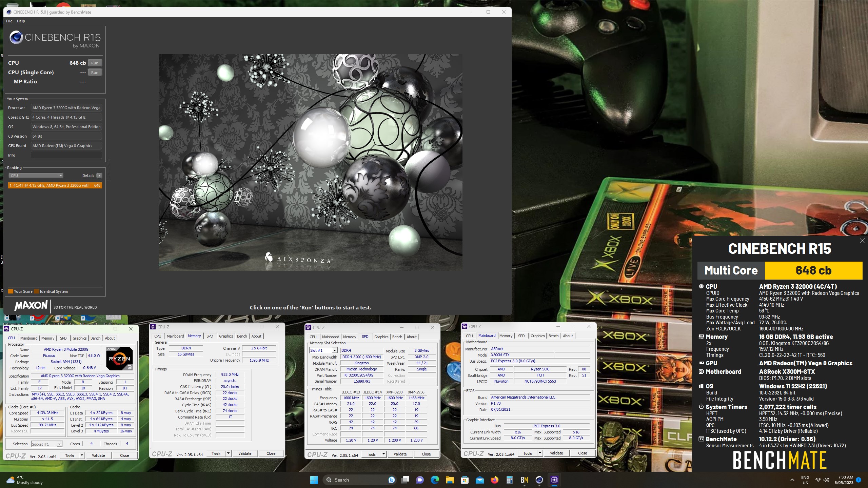This screenshot has height=488, width=868.
Task: Click Validate in the first CPU-Z window
Action: (98, 455)
